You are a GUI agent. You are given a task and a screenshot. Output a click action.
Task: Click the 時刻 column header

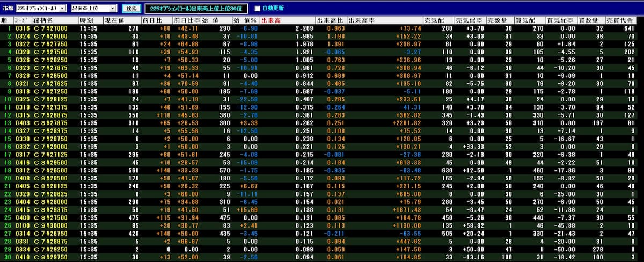pos(87,20)
